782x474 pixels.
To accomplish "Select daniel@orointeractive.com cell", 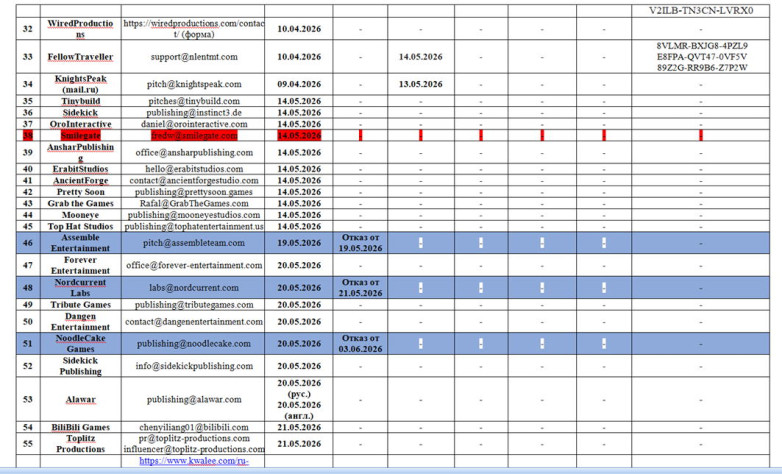I will (x=193, y=124).
